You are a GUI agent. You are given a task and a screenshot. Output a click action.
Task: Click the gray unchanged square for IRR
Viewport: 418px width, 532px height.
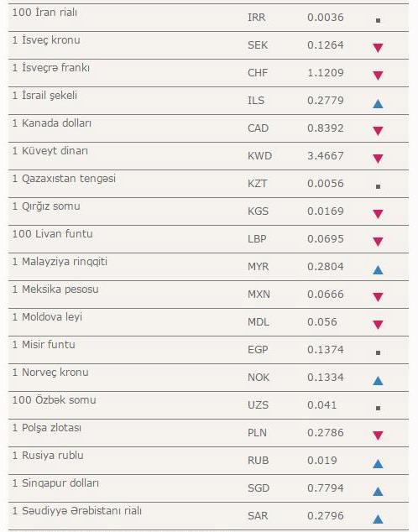click(x=378, y=20)
